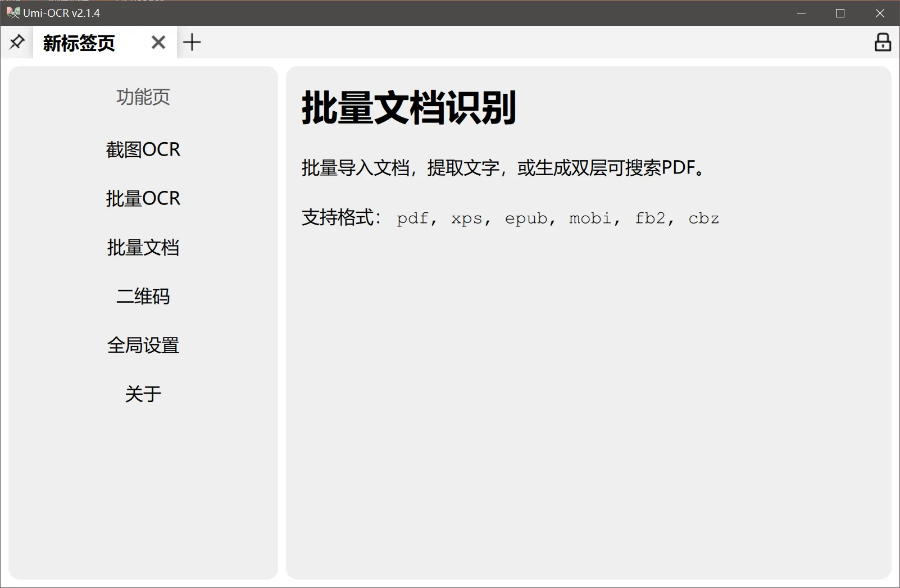Viewport: 900px width, 588px height.
Task: Click the Umi-OCR v2.1.4 window title
Action: (62, 13)
